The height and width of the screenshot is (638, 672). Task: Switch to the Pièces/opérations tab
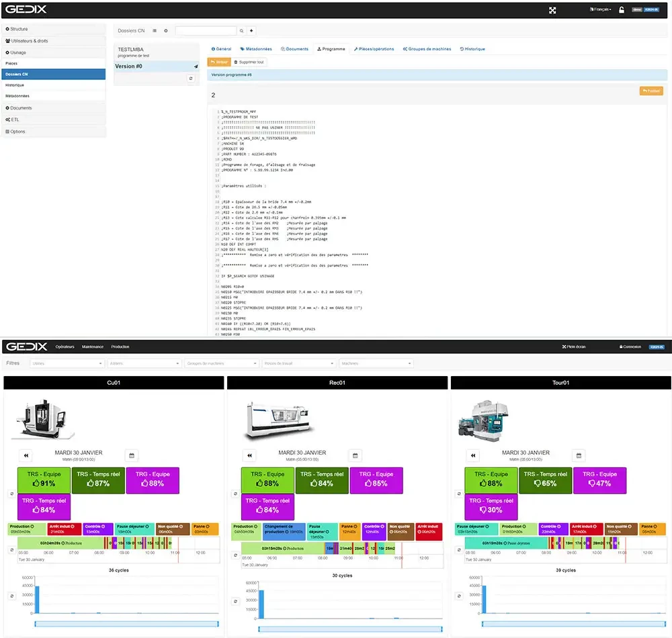(x=374, y=49)
